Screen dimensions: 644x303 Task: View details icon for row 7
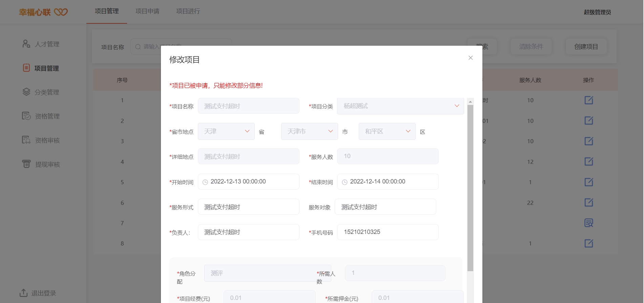point(589,223)
